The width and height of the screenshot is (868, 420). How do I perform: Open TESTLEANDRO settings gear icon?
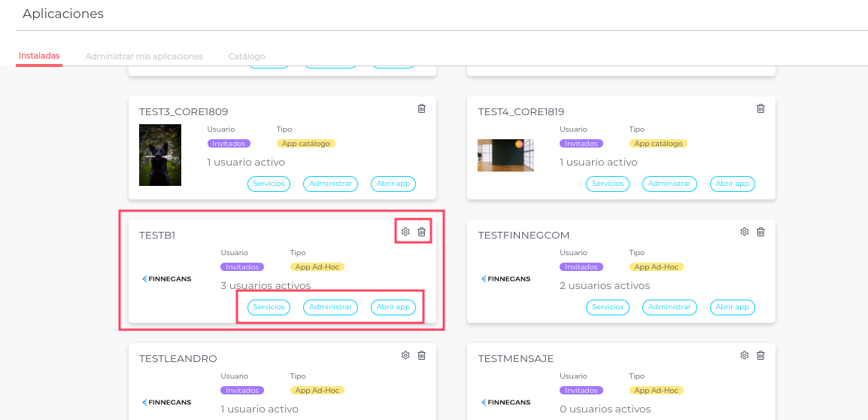[405, 355]
